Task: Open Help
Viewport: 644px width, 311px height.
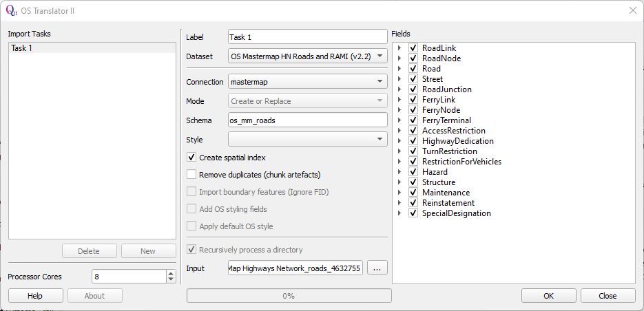Action: tap(36, 296)
